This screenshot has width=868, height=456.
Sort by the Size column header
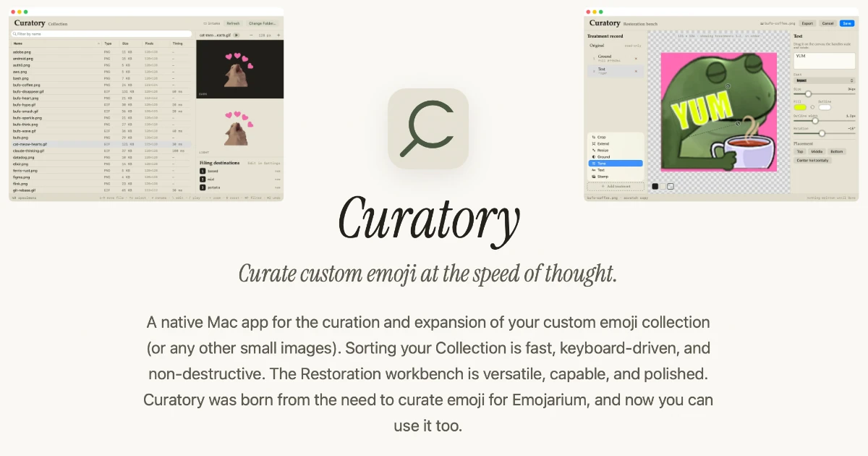click(x=131, y=43)
